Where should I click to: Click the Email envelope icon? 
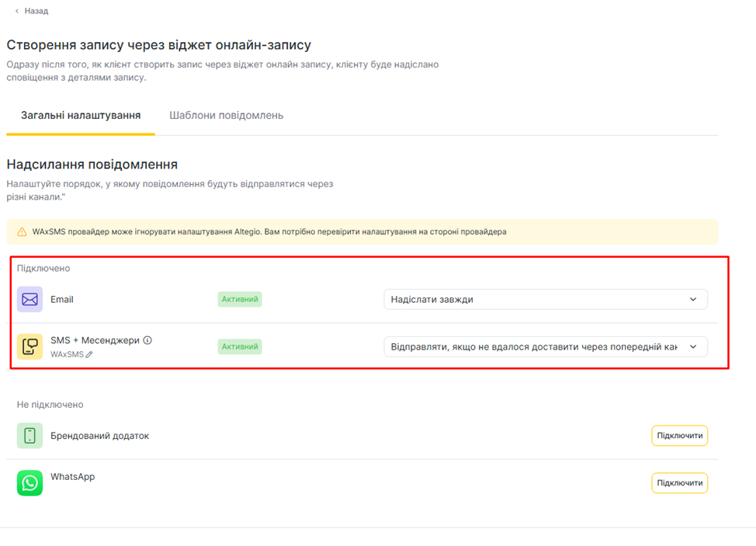coord(29,299)
